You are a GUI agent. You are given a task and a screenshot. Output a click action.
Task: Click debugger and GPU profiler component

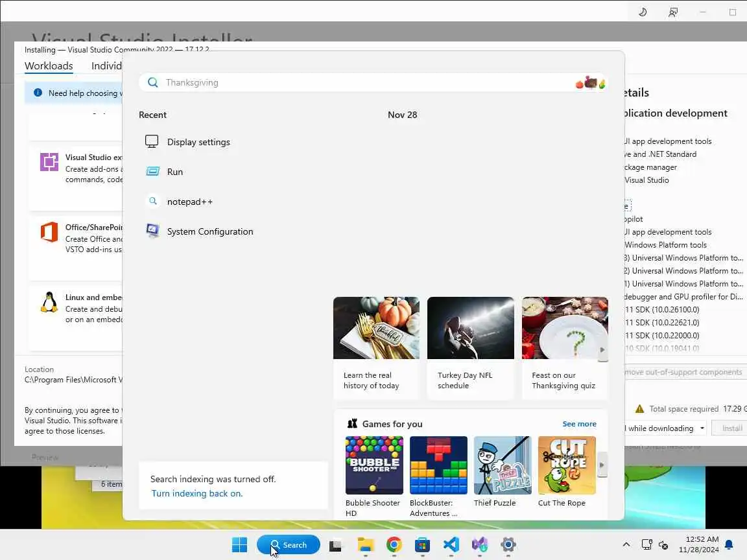[x=683, y=297]
